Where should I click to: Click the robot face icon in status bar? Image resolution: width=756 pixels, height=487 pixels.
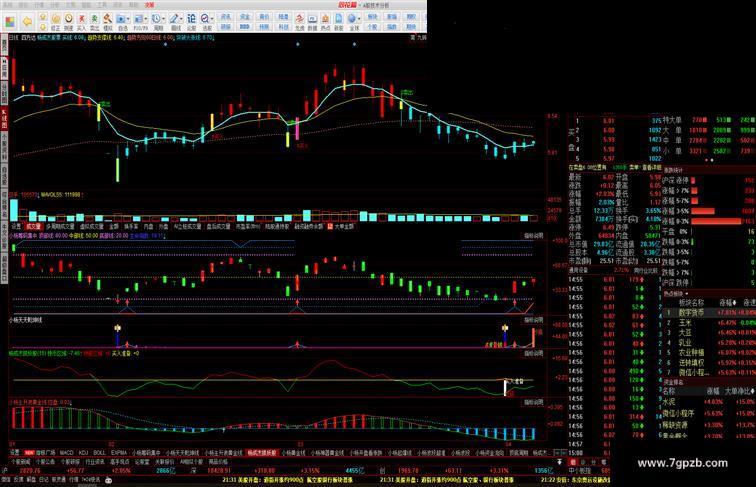(x=108, y=480)
